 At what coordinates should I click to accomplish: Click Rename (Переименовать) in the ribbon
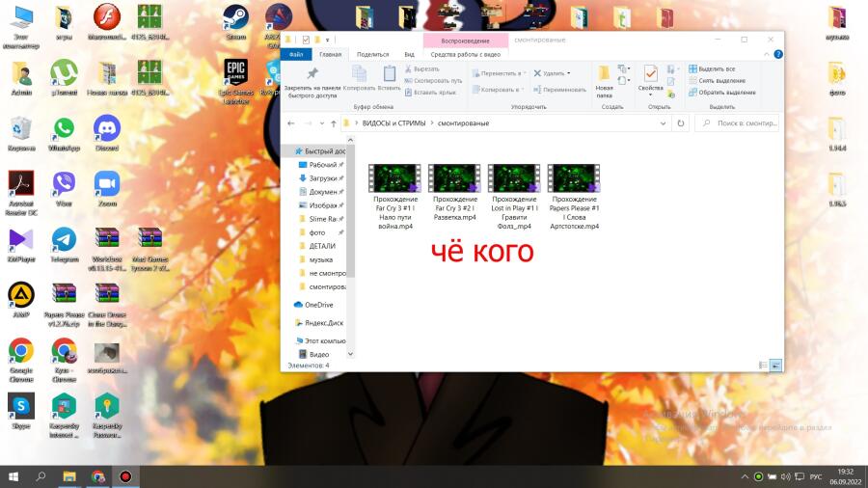[559, 90]
